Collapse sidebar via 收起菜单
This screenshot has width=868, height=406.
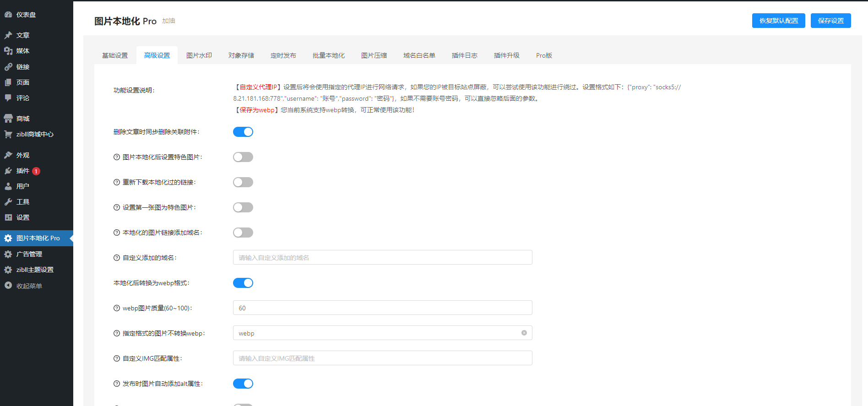coord(37,286)
